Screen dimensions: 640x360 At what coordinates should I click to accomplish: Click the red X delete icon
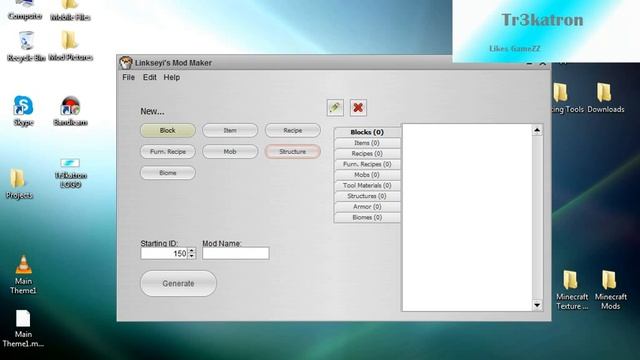(x=358, y=108)
